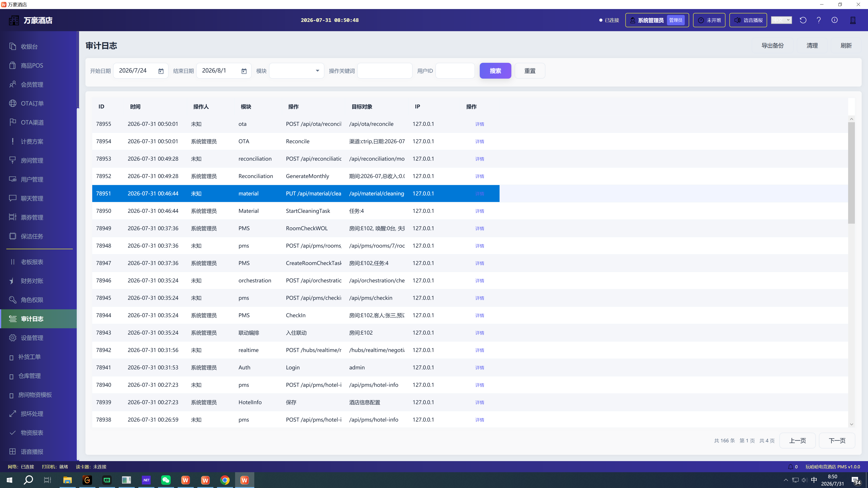This screenshot has width=868, height=488.
Task: Focus the 操作关键词 keyword input field
Action: pos(385,71)
